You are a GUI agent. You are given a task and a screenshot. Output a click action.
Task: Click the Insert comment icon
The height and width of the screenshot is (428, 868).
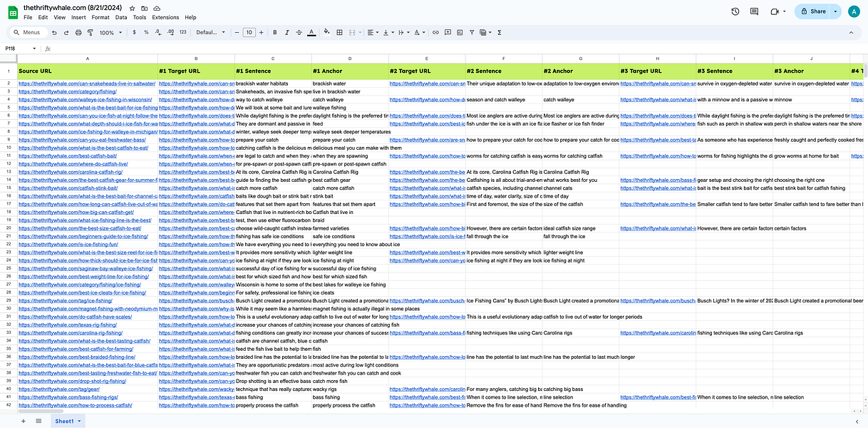448,32
